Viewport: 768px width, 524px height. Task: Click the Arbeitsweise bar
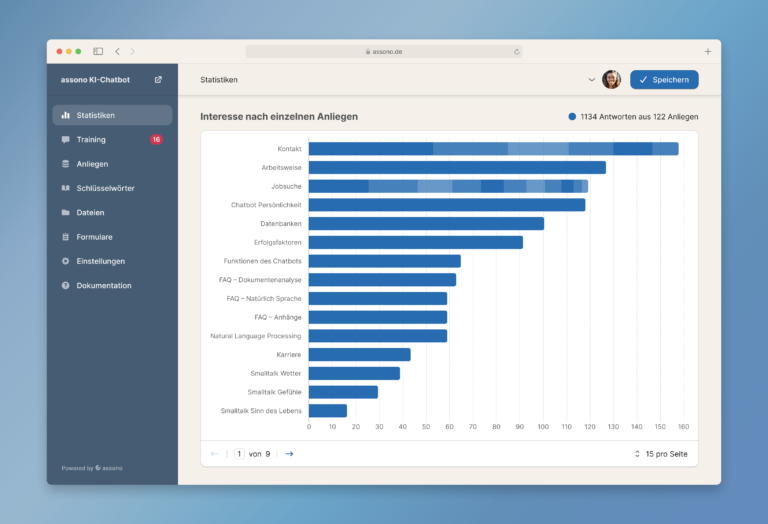(x=457, y=167)
